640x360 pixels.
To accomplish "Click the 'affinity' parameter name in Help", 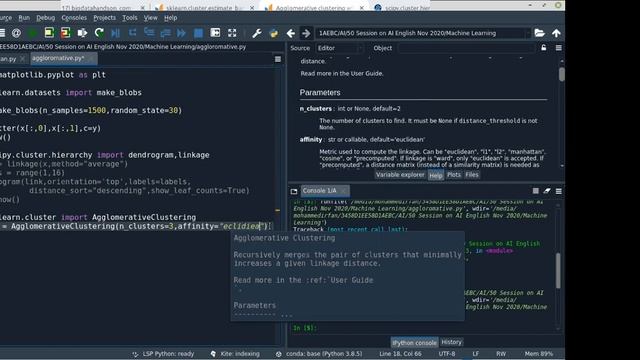I will tap(311, 140).
